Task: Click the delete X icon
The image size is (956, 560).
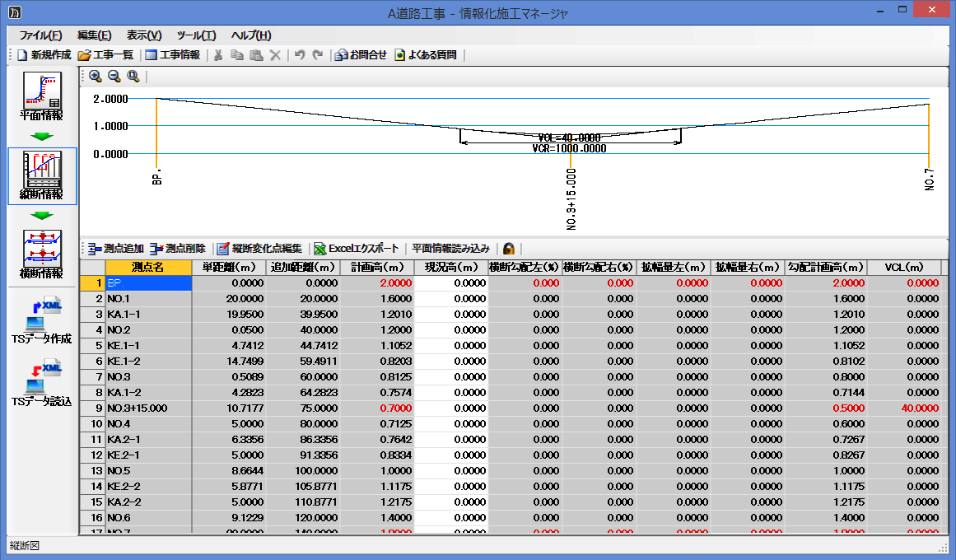Action: (276, 55)
